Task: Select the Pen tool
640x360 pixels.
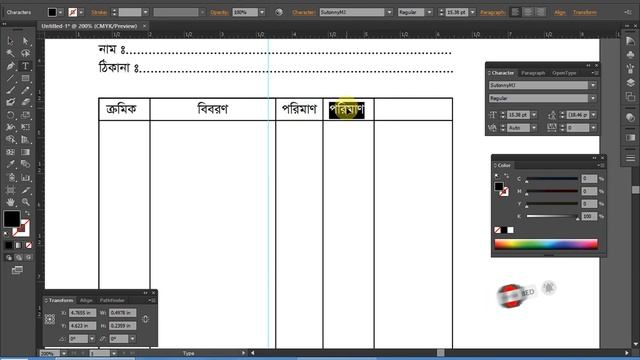Action: coord(10,66)
